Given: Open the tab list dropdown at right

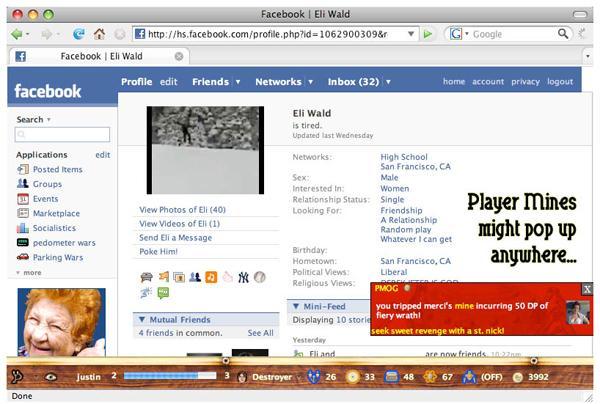Looking at the screenshot, I should (x=588, y=56).
